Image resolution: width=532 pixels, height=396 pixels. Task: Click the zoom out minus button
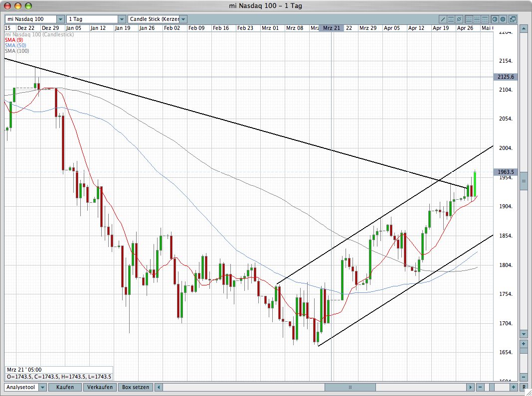point(481,387)
